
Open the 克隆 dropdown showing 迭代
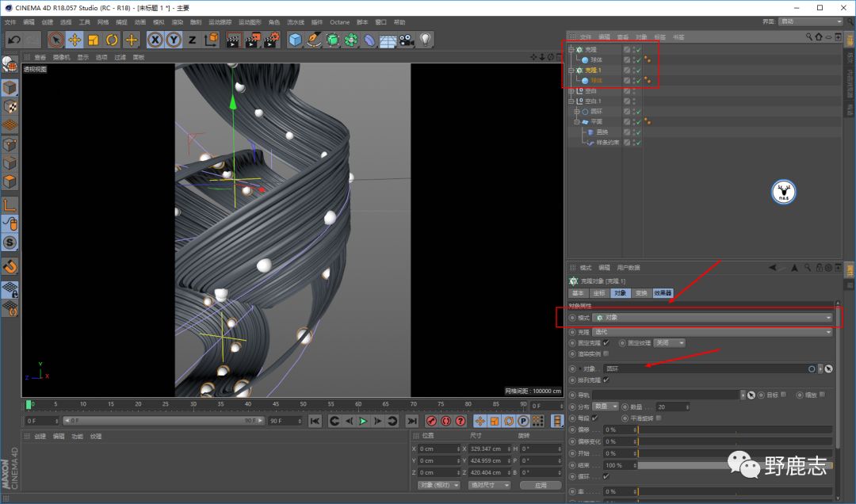click(x=713, y=332)
